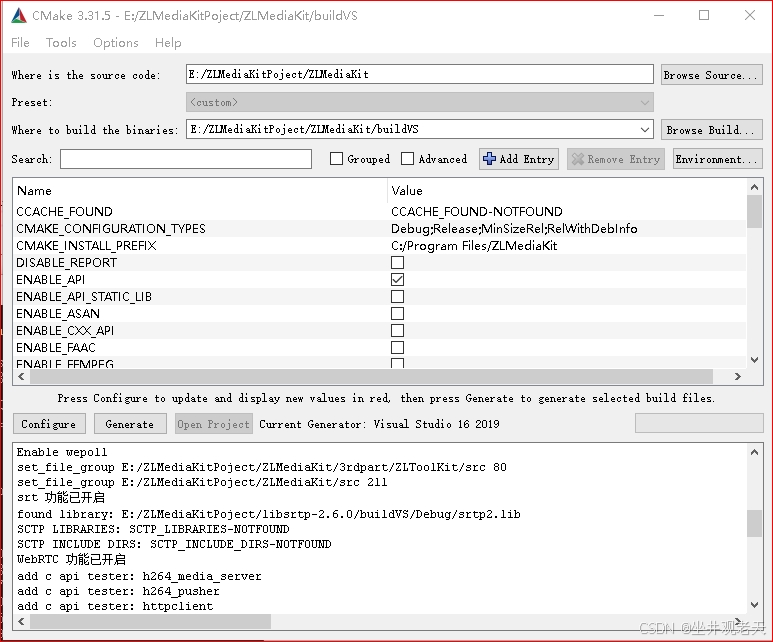Click the Name column header
Screen dimensions: 773x642
(200, 191)
